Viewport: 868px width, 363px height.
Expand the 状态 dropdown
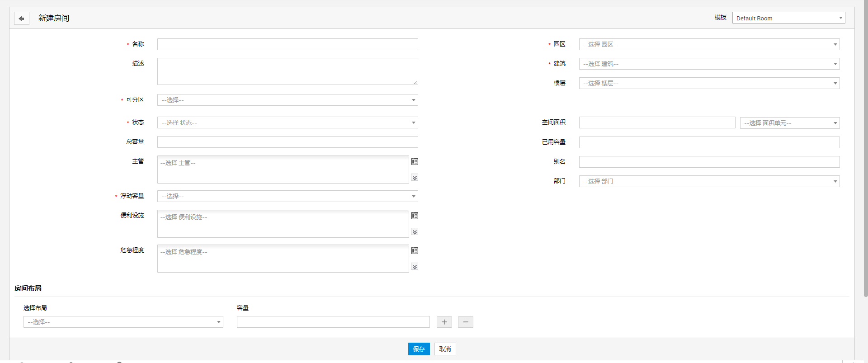(287, 123)
